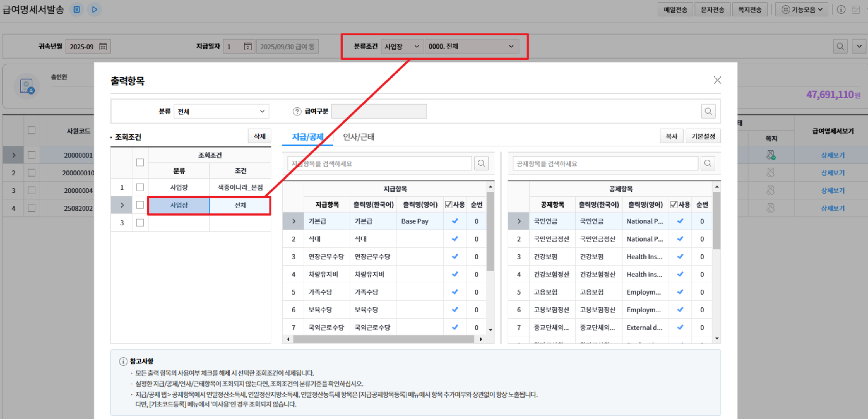Open the calendar picker for 귀속년월

tap(103, 47)
